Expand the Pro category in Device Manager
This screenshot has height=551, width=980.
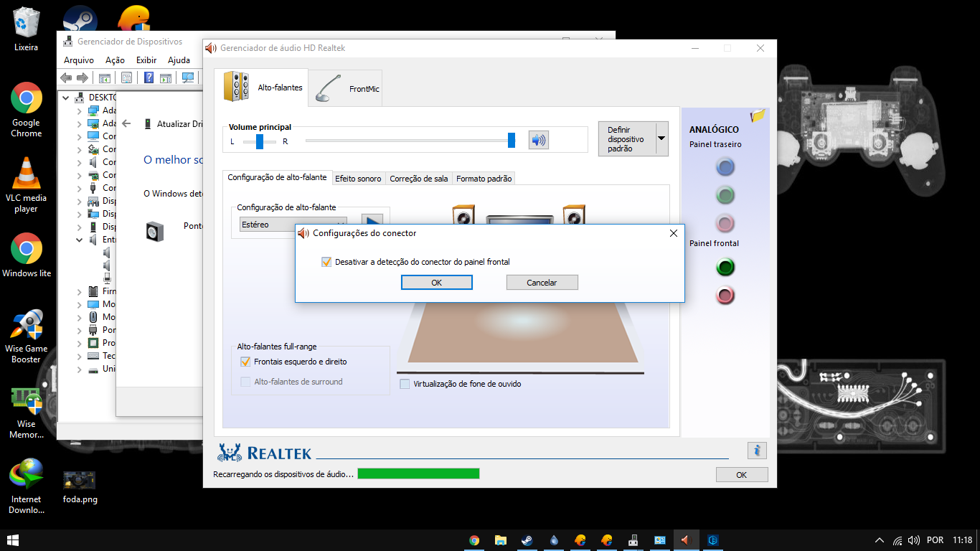click(x=80, y=343)
